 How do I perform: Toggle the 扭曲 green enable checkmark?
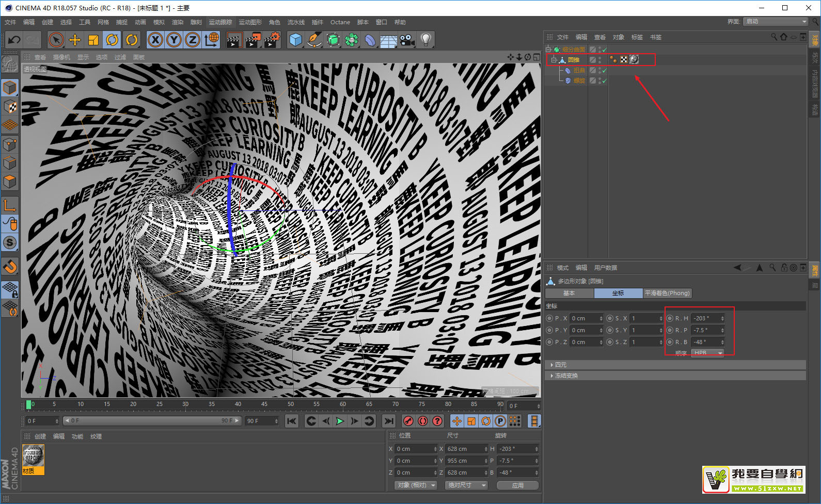(604, 70)
